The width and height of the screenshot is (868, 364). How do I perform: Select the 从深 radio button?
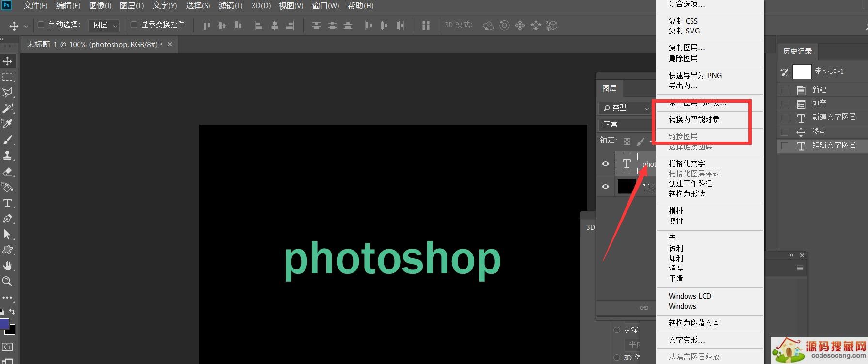[617, 330]
